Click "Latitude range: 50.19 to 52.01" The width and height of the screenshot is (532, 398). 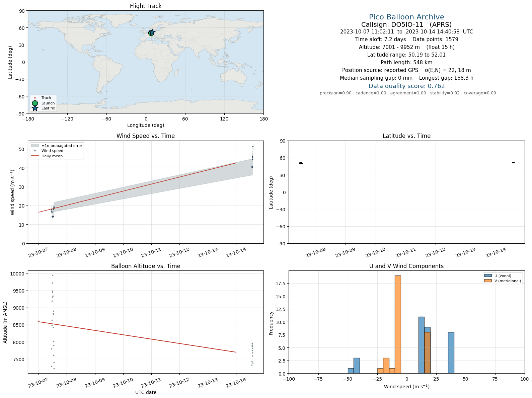click(x=406, y=55)
